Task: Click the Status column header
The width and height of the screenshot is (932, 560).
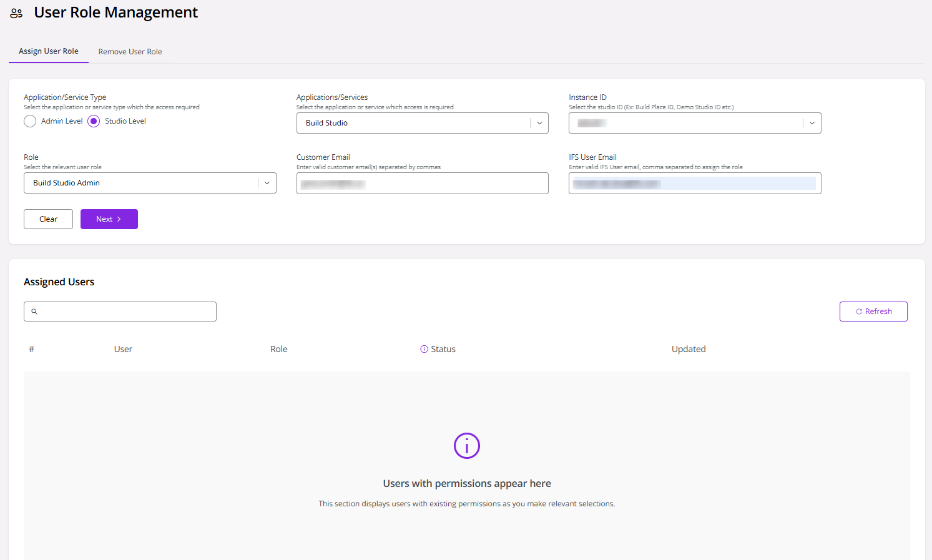Action: click(443, 349)
